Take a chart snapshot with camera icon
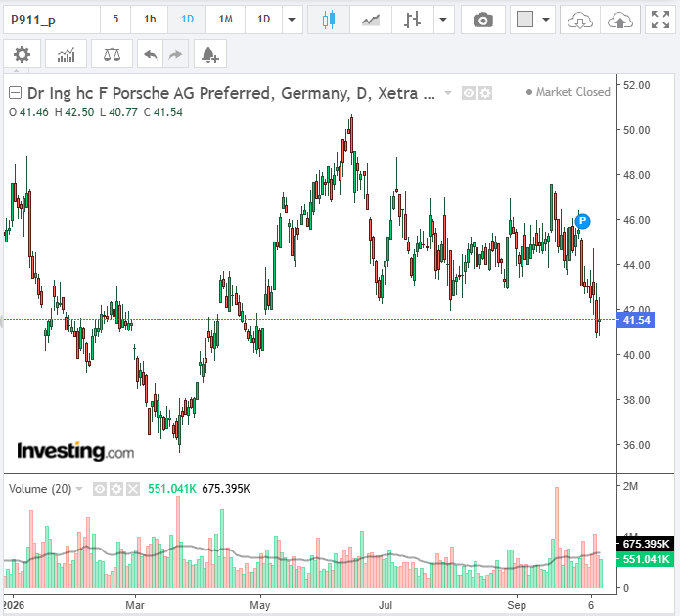 482,20
